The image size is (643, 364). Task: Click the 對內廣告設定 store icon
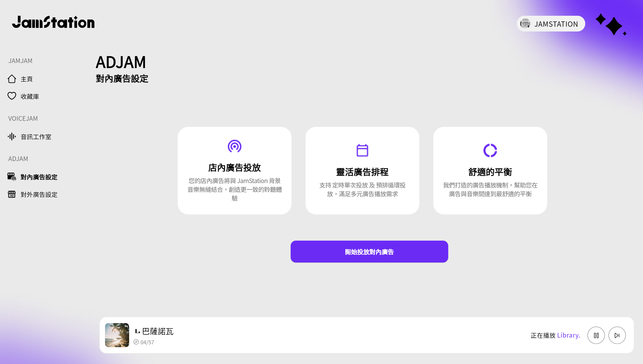click(x=12, y=177)
